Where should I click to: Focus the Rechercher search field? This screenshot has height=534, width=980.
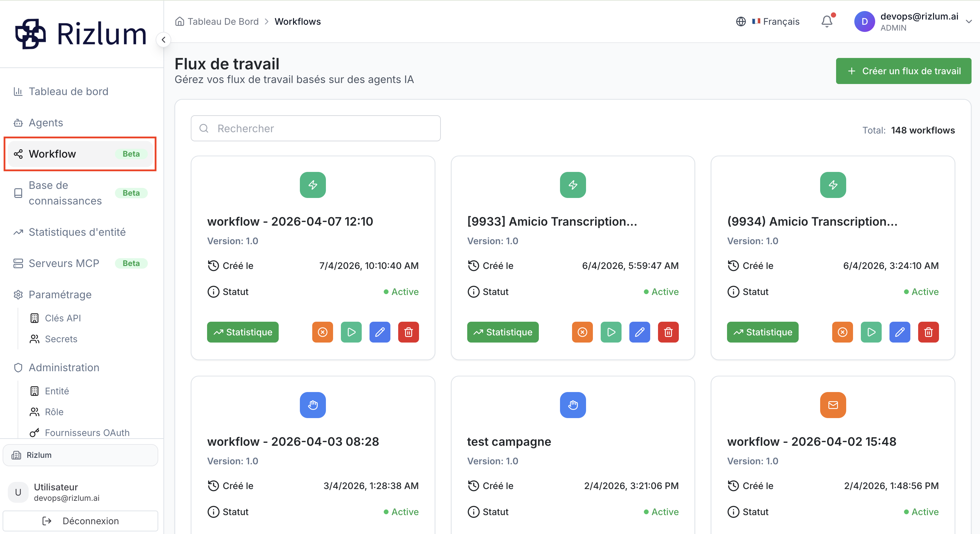click(x=315, y=129)
